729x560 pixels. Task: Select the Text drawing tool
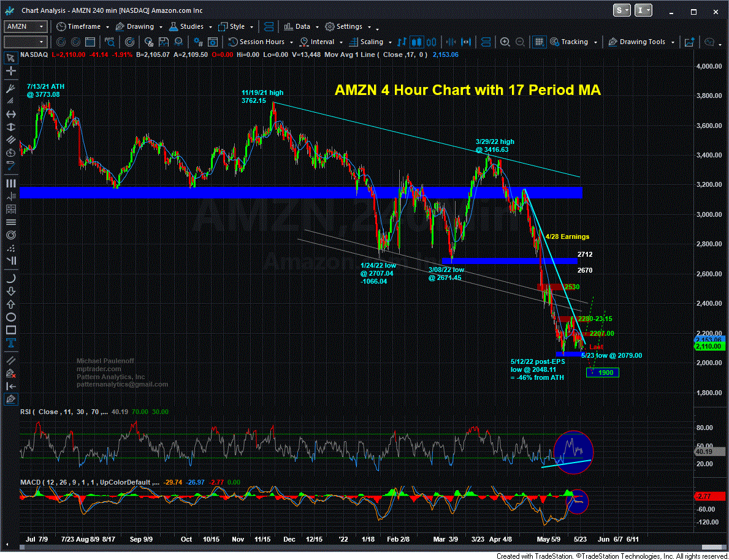click(10, 343)
